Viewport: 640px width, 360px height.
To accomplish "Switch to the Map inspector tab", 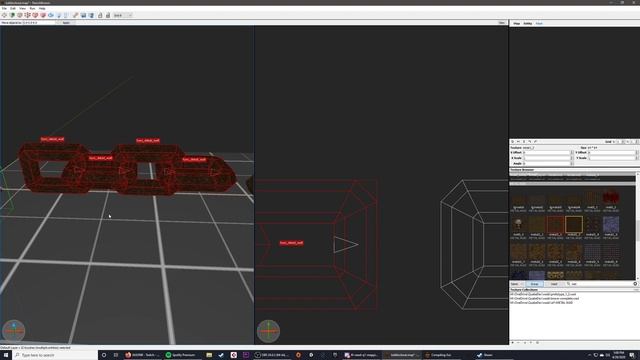I will (516, 24).
